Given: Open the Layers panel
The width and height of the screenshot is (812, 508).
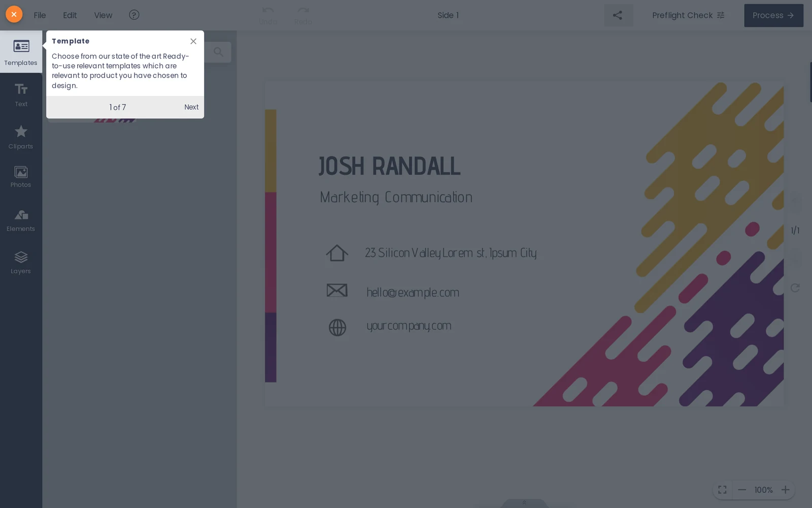Looking at the screenshot, I should 21,263.
